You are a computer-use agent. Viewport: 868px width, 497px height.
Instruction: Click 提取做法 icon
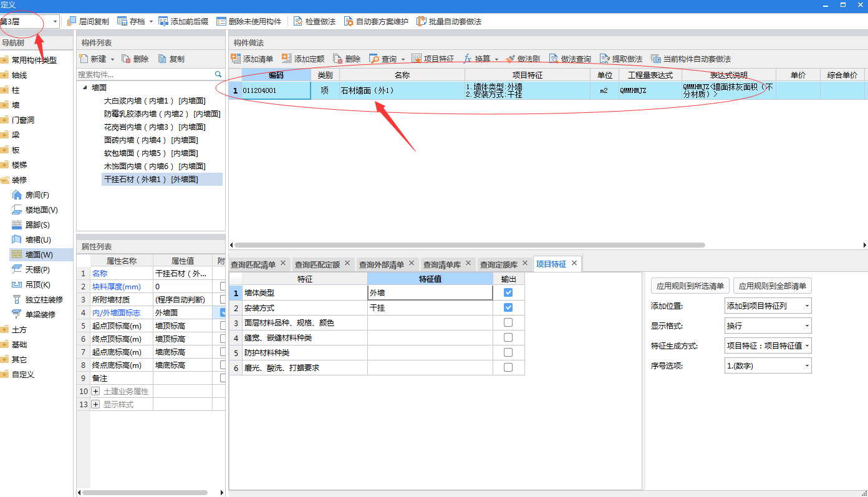click(605, 59)
